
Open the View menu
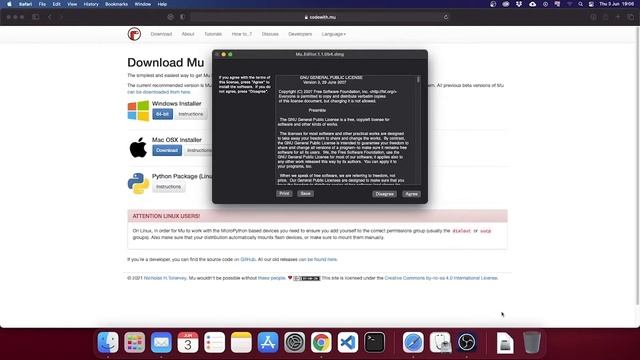coord(72,4)
